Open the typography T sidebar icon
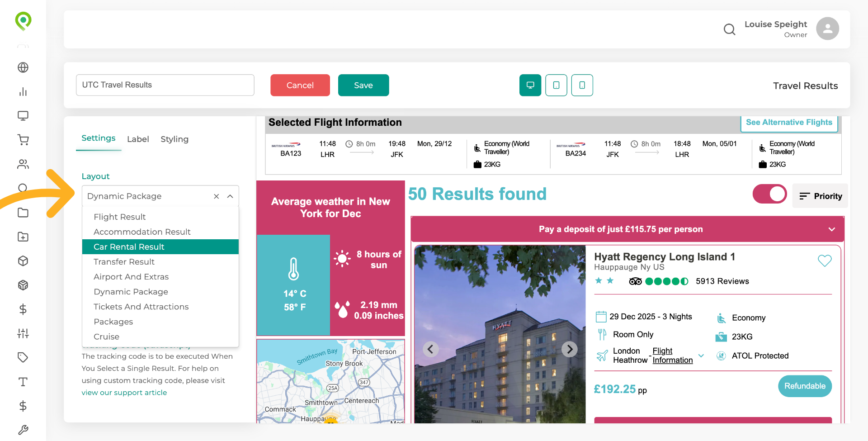868x441 pixels. [x=23, y=382]
